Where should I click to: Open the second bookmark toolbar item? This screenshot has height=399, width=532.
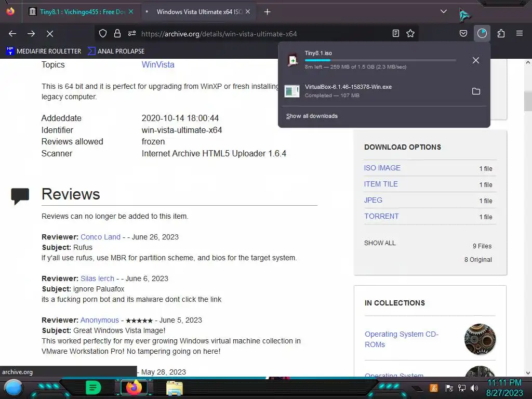pos(116,51)
